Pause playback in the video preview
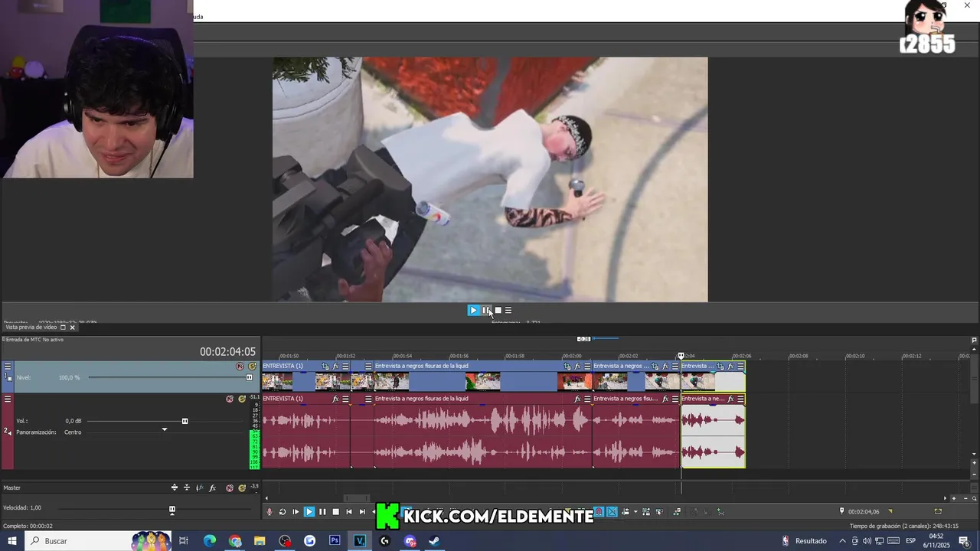This screenshot has height=551, width=980. [485, 310]
